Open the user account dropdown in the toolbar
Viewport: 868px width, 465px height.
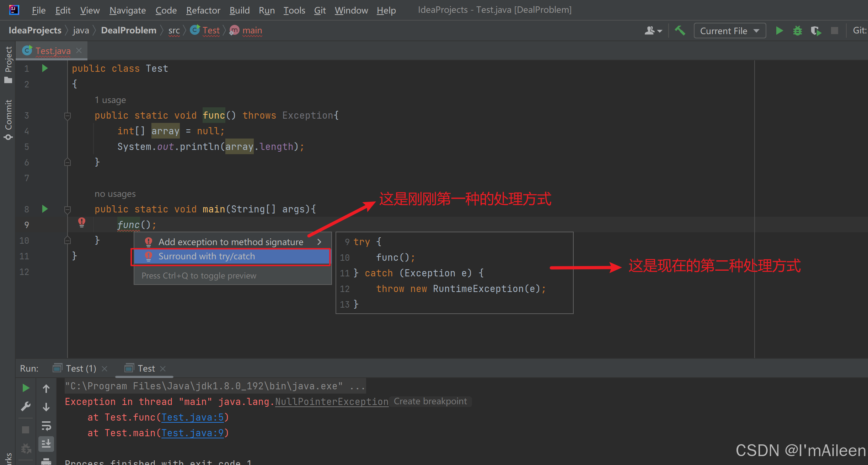653,31
